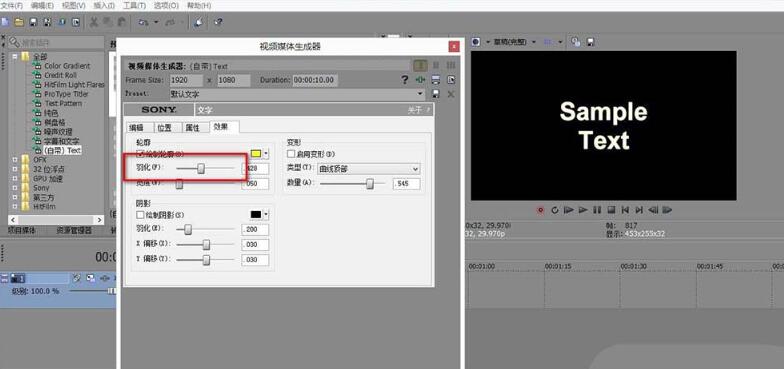
Task: Click the .545 amount value field
Action: pyautogui.click(x=406, y=184)
